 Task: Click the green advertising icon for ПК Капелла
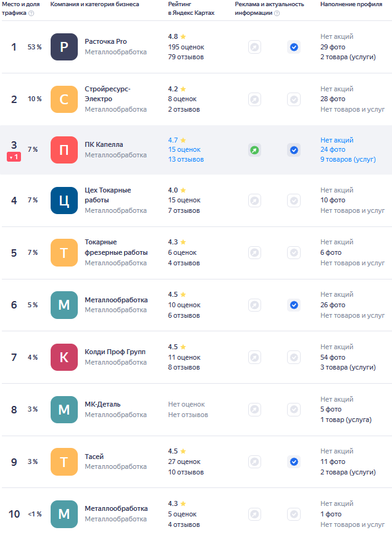pyautogui.click(x=255, y=150)
